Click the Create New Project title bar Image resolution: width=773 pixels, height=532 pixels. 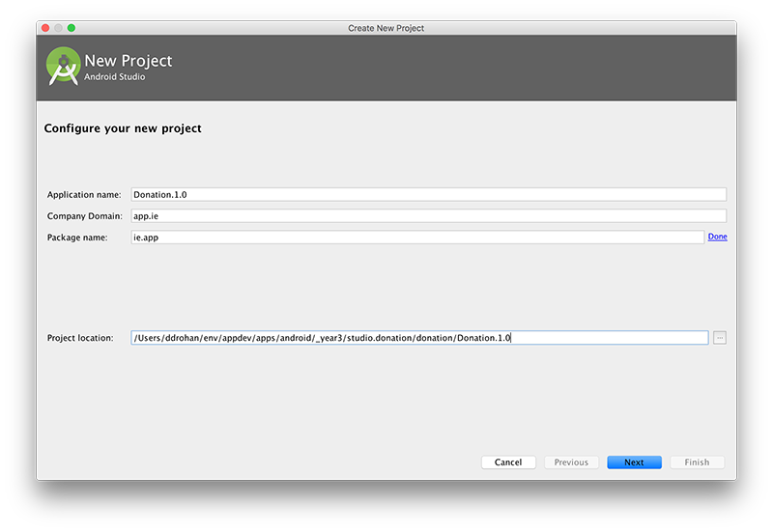pyautogui.click(x=386, y=28)
